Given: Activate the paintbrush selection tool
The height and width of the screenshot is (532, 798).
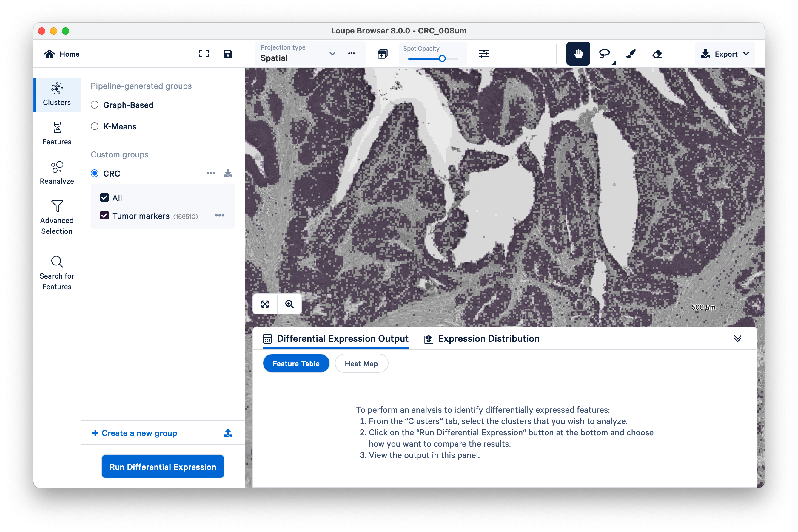Looking at the screenshot, I should [x=631, y=54].
